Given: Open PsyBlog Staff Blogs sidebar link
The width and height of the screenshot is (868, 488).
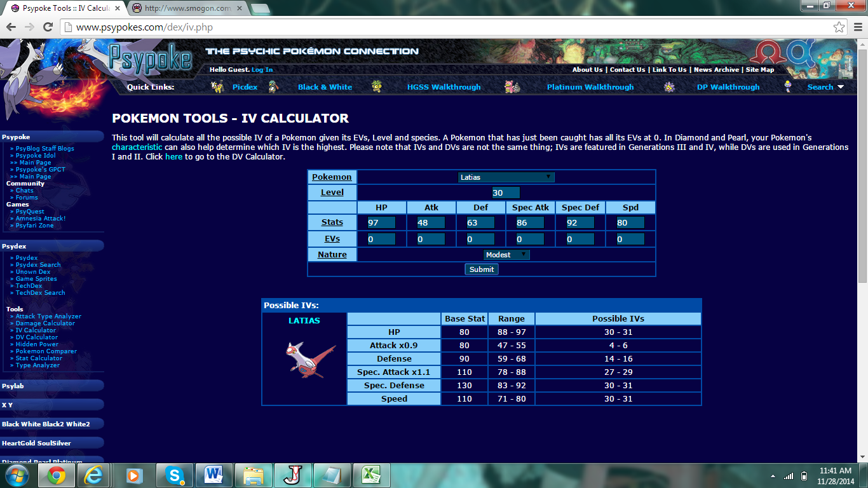Looking at the screenshot, I should pyautogui.click(x=44, y=149).
